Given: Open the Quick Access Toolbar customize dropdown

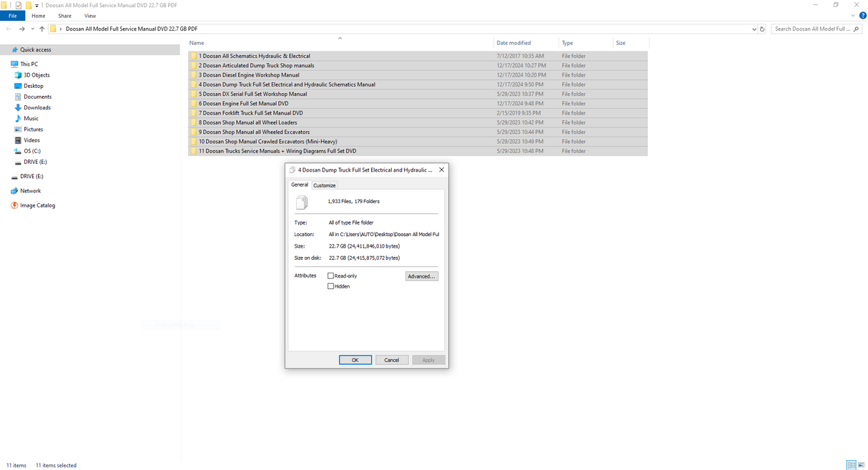Looking at the screenshot, I should click(36, 5).
